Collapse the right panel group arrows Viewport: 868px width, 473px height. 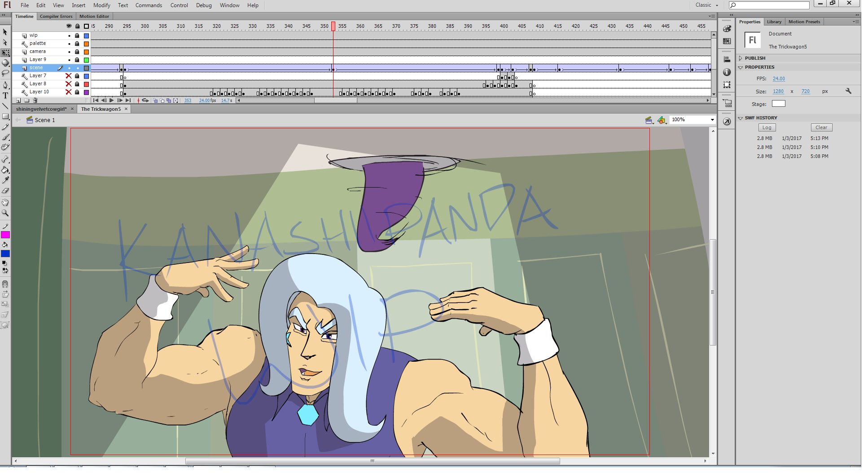coord(857,15)
